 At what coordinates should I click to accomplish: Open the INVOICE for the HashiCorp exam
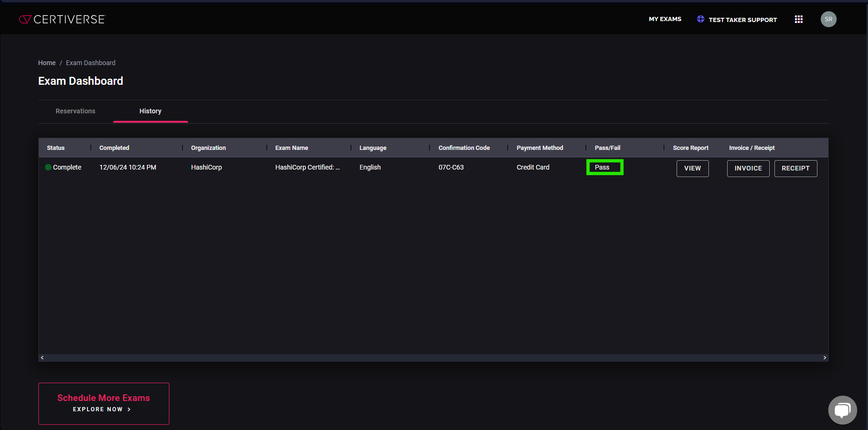748,169
